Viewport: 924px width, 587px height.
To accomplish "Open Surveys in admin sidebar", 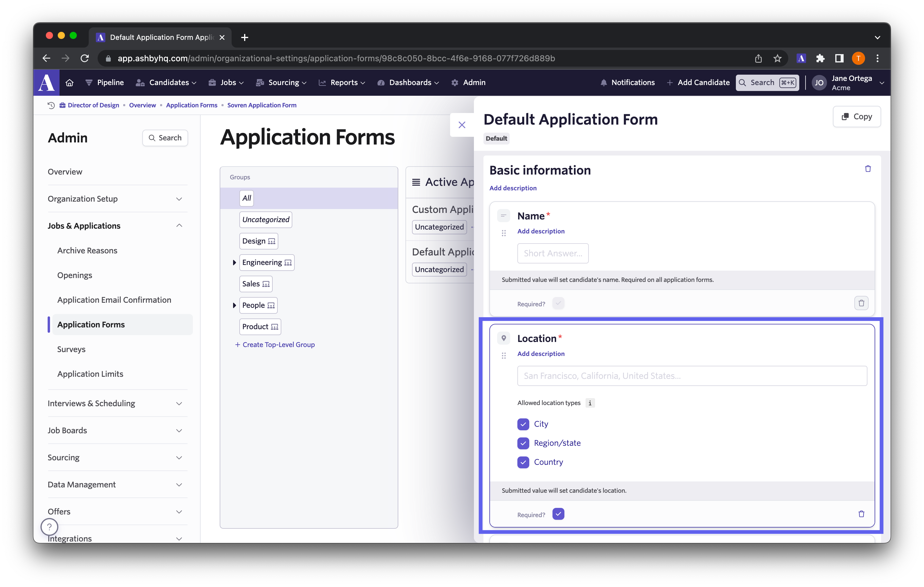I will pos(71,349).
